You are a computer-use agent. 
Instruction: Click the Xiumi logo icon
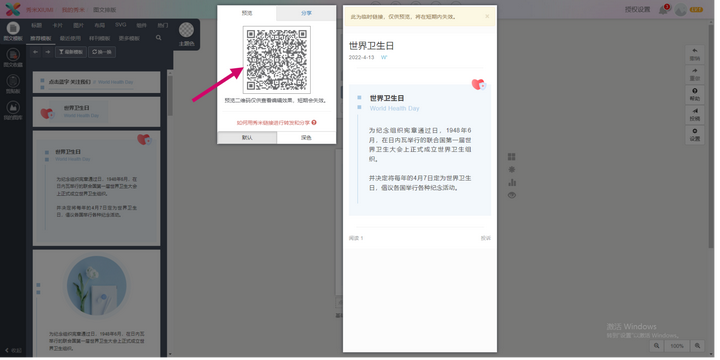(13, 9)
